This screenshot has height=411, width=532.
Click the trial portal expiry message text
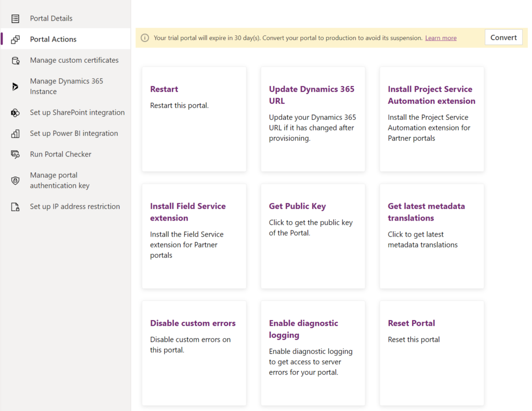click(288, 38)
